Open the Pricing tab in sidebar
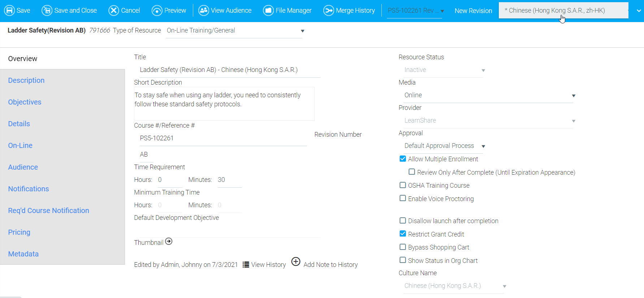Viewport: 644px width, 298px height. click(19, 232)
